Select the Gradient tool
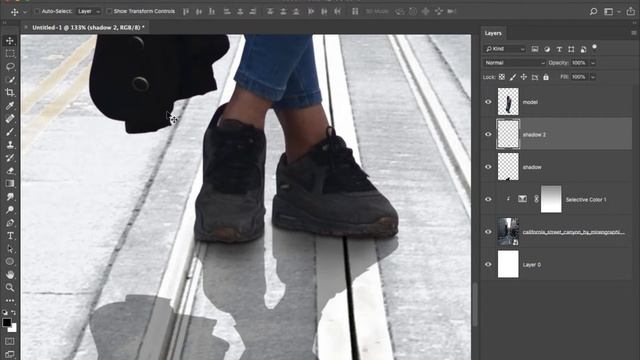The height and width of the screenshot is (360, 640). [10, 184]
